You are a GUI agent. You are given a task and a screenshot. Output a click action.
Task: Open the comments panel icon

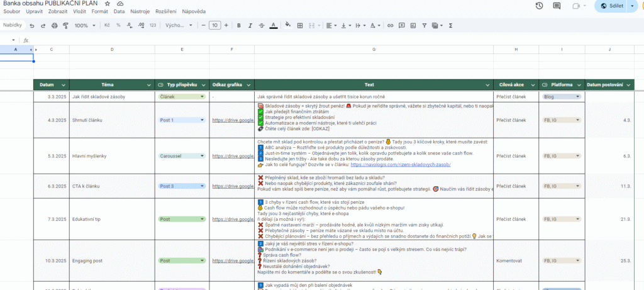(x=557, y=6)
